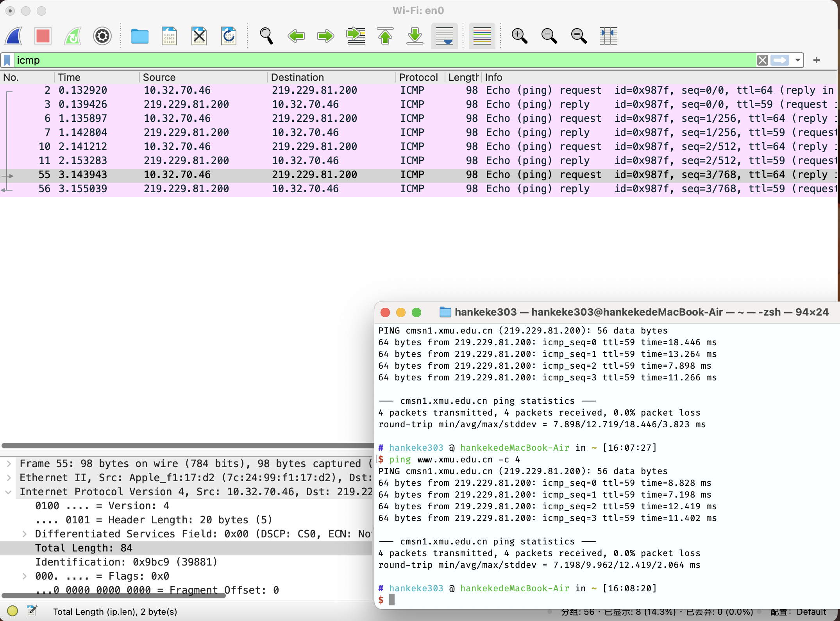840x621 pixels.
Task: Open capture options gear icon
Action: click(x=102, y=36)
